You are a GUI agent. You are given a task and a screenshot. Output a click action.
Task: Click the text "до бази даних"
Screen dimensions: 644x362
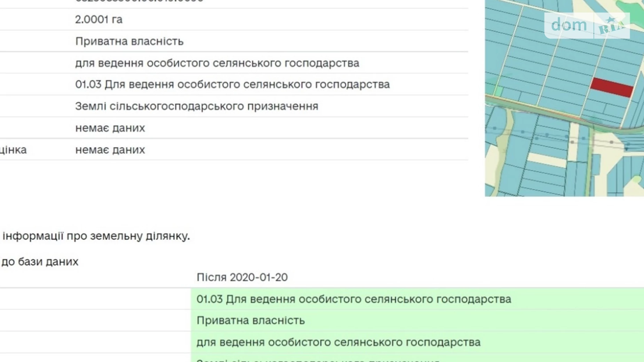[x=40, y=262]
